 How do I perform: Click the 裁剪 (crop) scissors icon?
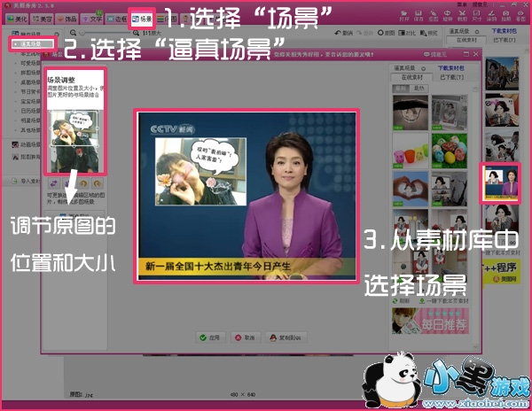click(x=462, y=16)
